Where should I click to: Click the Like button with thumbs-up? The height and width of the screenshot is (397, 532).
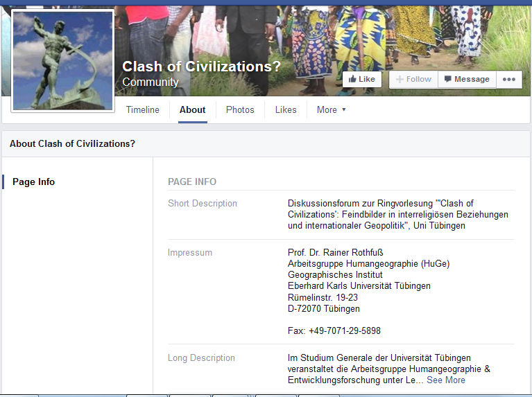tap(361, 80)
